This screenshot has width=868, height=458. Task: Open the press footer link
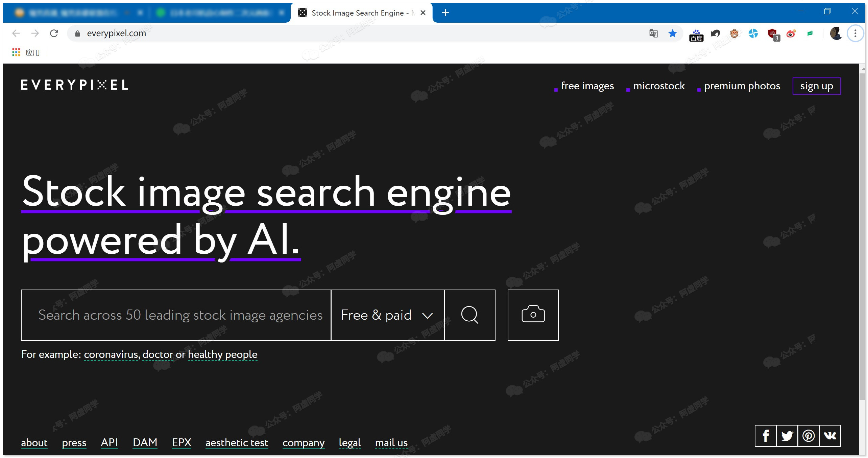(74, 442)
